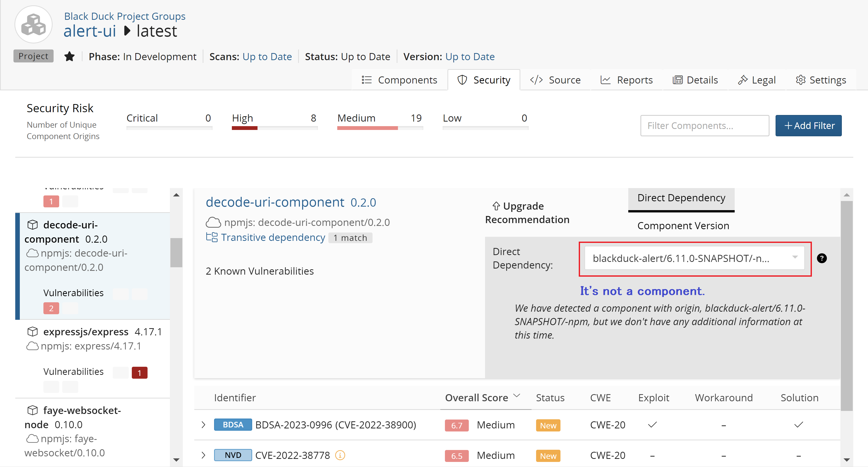The image size is (868, 467).
Task: Click the decode-uri-component package box icon
Action: (x=32, y=225)
